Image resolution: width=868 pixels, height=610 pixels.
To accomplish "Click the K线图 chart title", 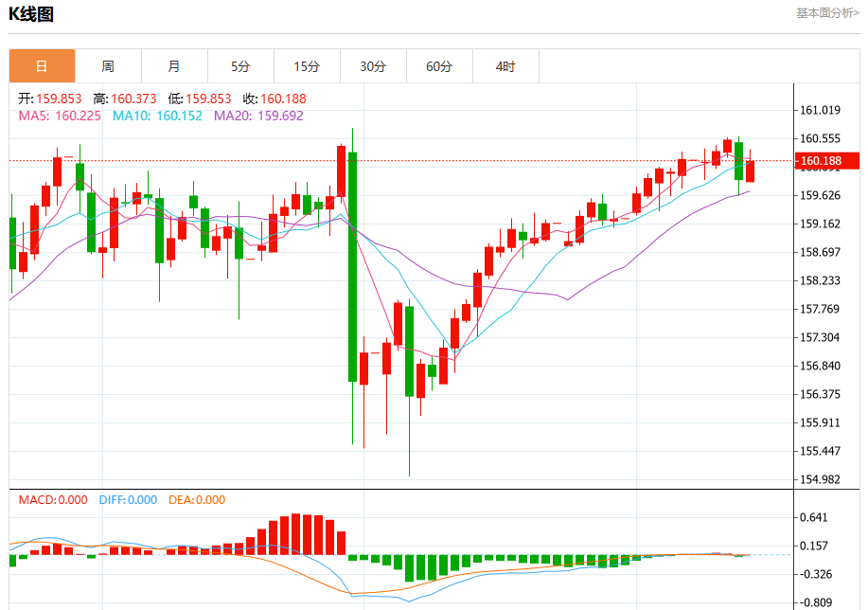I will pyautogui.click(x=31, y=14).
